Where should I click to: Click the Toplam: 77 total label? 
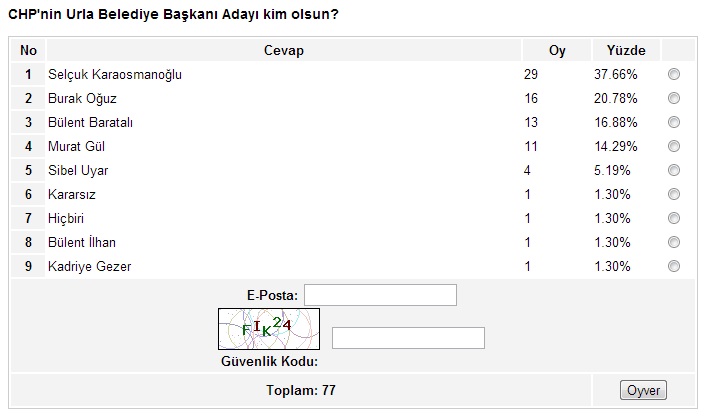[x=301, y=390]
